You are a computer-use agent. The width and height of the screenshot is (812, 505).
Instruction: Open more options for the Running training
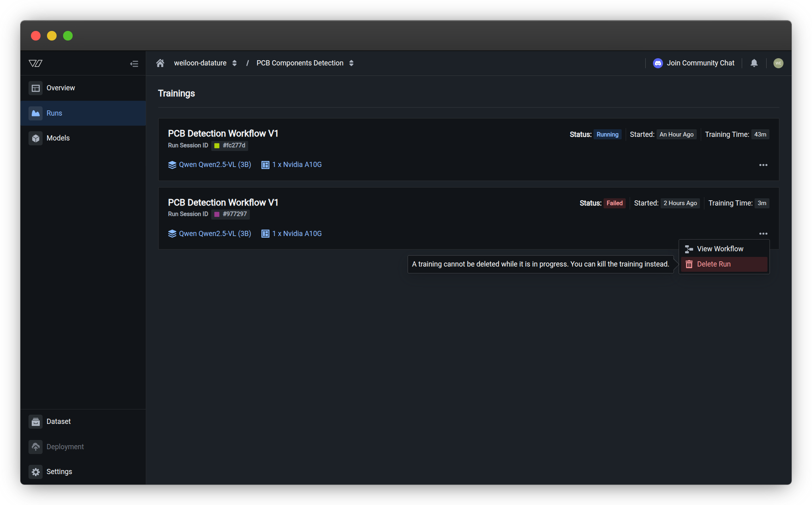point(763,165)
